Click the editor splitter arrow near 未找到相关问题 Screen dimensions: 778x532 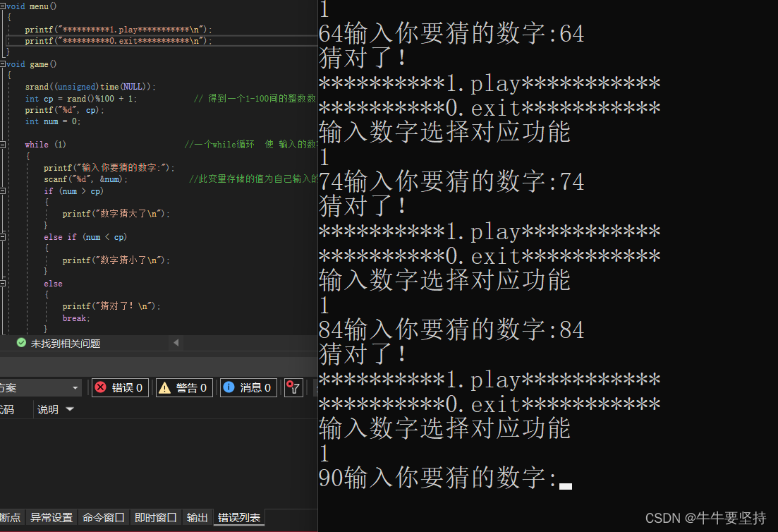[176, 342]
